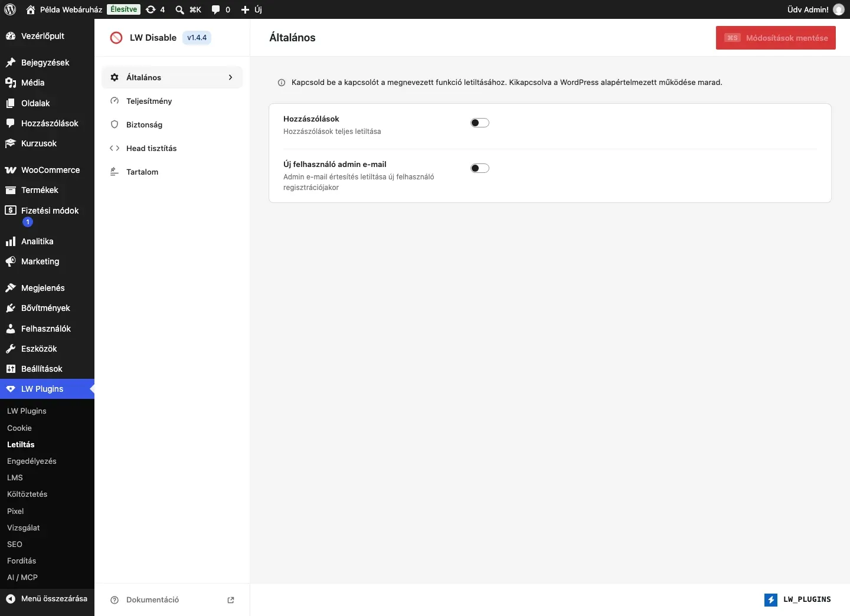Open the updates icon showing 4
Image resolution: width=850 pixels, height=616 pixels.
point(155,9)
